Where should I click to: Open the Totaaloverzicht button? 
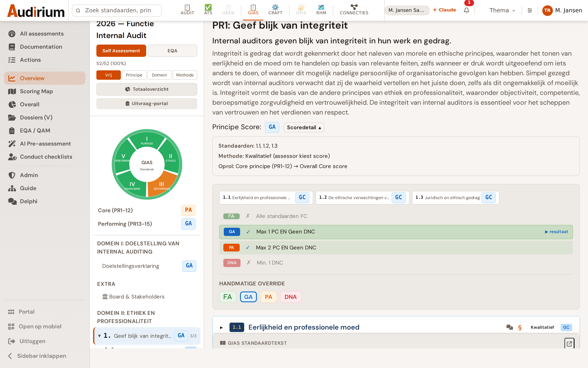[147, 89]
